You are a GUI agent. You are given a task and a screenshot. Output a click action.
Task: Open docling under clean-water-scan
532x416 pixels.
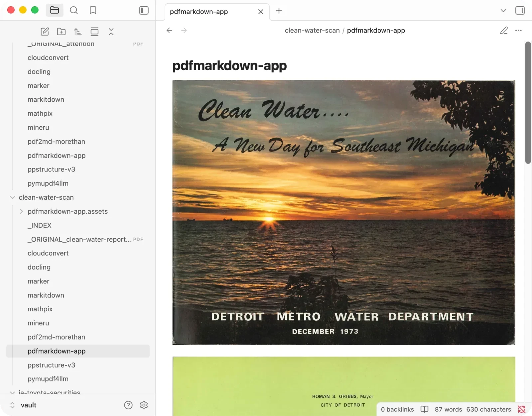(x=39, y=267)
